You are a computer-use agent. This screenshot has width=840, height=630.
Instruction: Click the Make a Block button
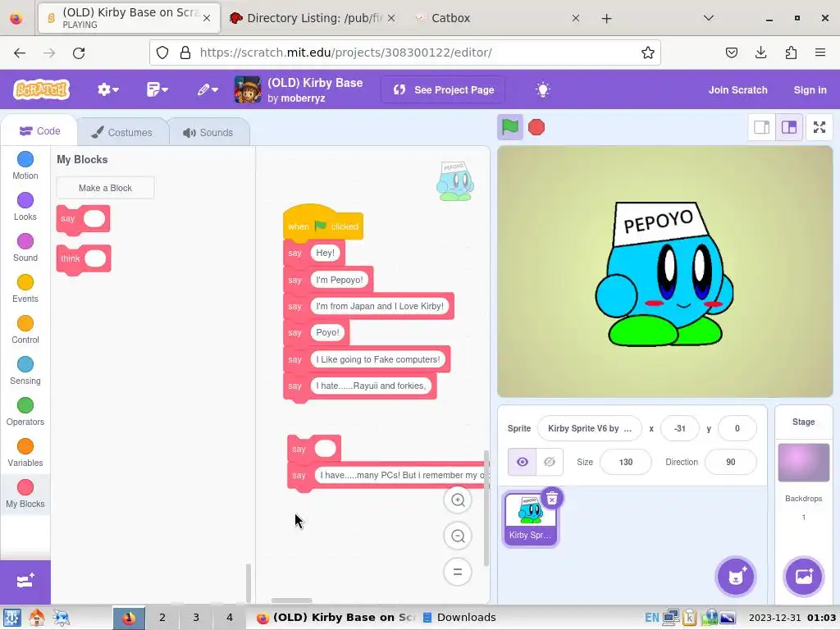(x=105, y=188)
